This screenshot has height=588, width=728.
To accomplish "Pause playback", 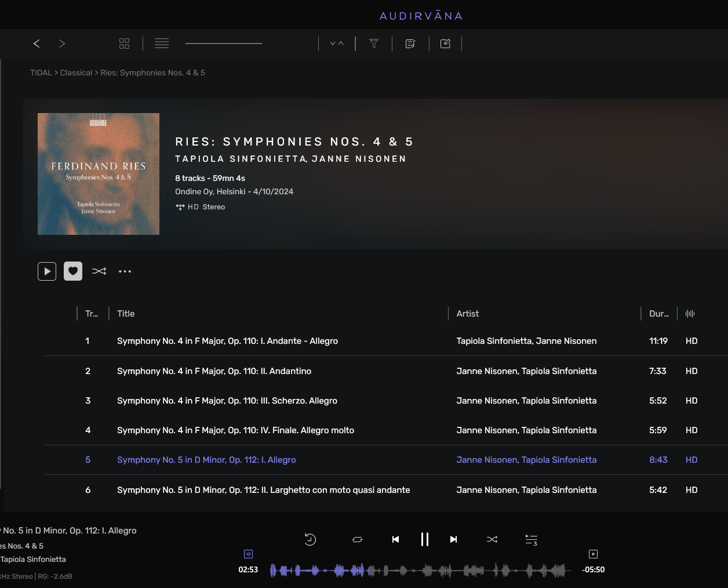I will [425, 539].
